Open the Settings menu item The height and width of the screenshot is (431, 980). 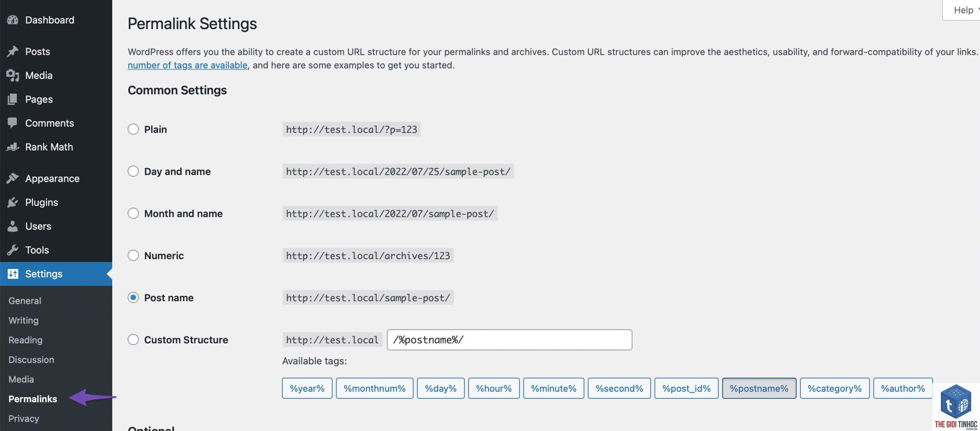click(x=56, y=274)
